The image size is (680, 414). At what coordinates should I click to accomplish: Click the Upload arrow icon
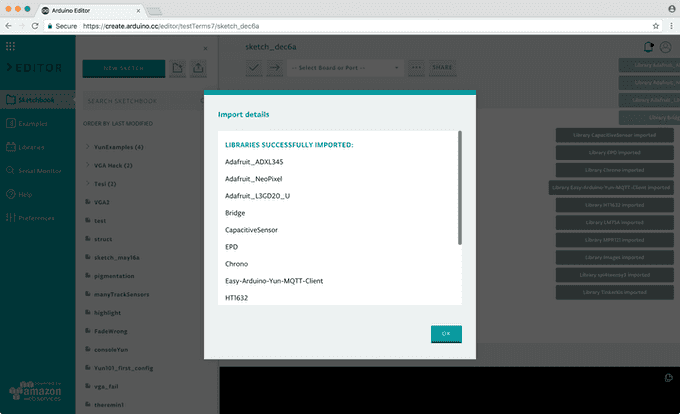point(275,68)
